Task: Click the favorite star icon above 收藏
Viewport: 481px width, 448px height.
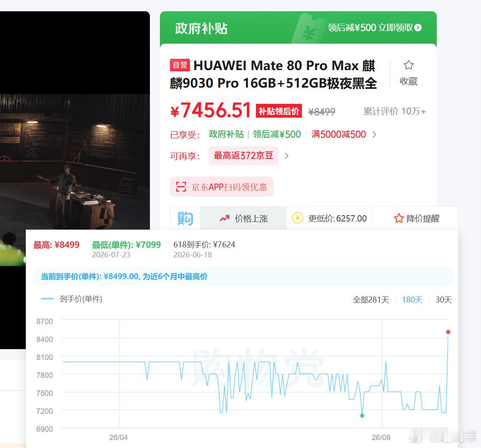Action: [409, 65]
